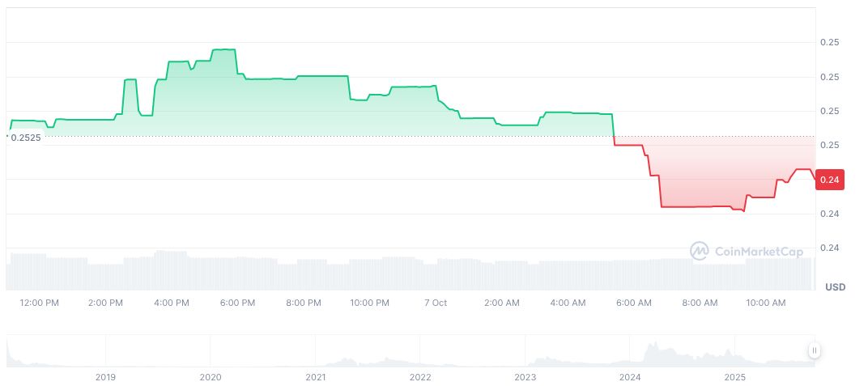Click the 6:00 PM time axis label

click(237, 303)
